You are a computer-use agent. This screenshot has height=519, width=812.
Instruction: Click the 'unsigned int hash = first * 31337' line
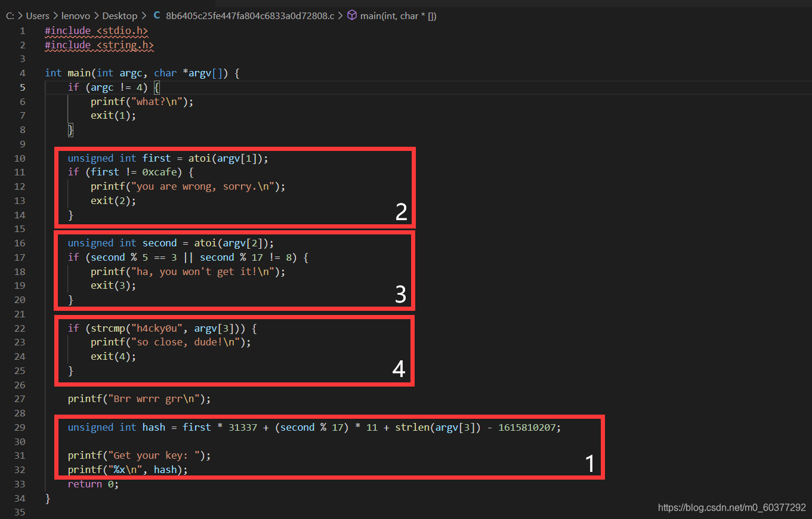(x=314, y=427)
